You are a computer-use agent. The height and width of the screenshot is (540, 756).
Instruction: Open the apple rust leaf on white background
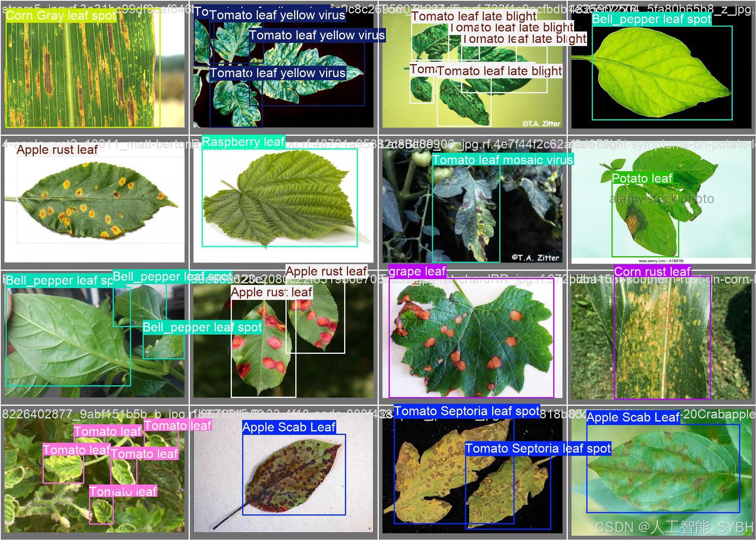click(x=94, y=201)
